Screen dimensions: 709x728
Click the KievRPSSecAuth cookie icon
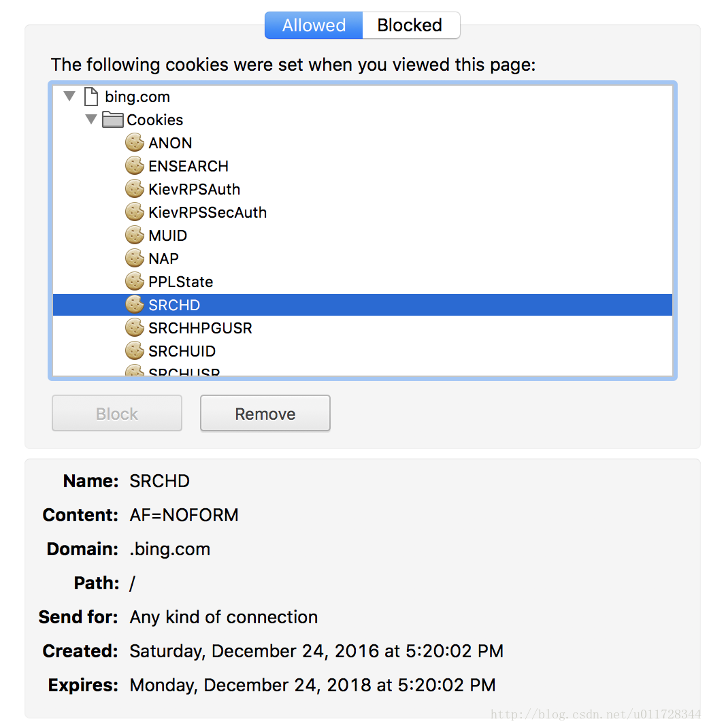pyautogui.click(x=135, y=212)
